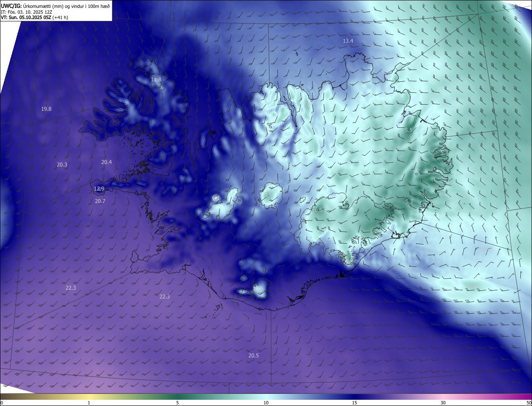Click the 20.7 value label

(x=100, y=201)
